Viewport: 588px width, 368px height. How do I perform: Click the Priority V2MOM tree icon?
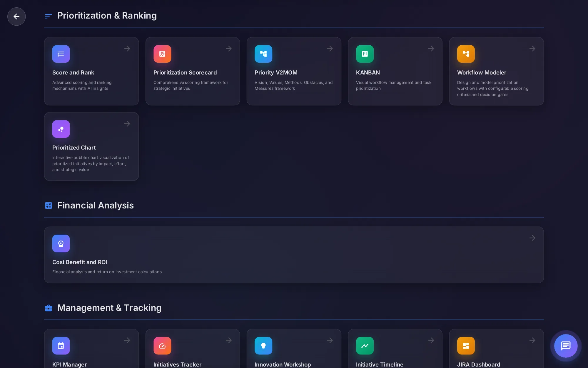[x=263, y=54]
